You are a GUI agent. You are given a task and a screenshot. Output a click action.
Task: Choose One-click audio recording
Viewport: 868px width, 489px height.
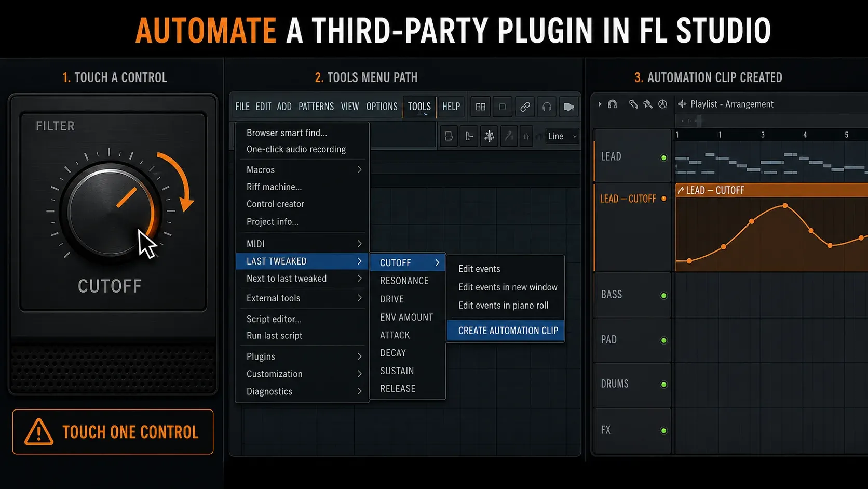click(x=302, y=149)
